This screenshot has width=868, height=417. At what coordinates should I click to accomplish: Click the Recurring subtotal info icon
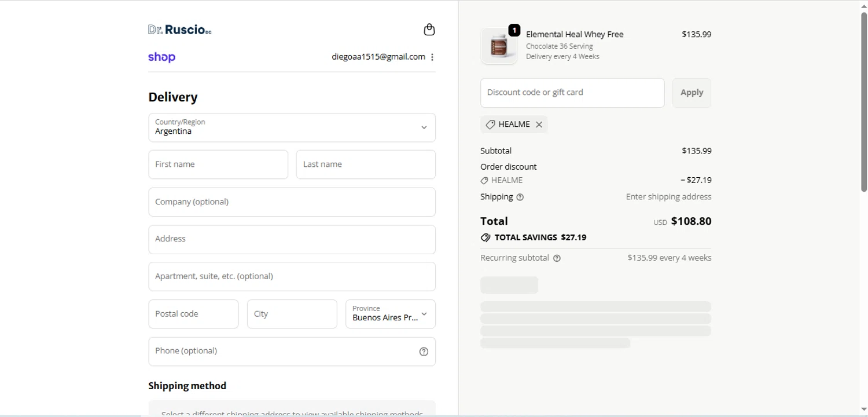557,258
